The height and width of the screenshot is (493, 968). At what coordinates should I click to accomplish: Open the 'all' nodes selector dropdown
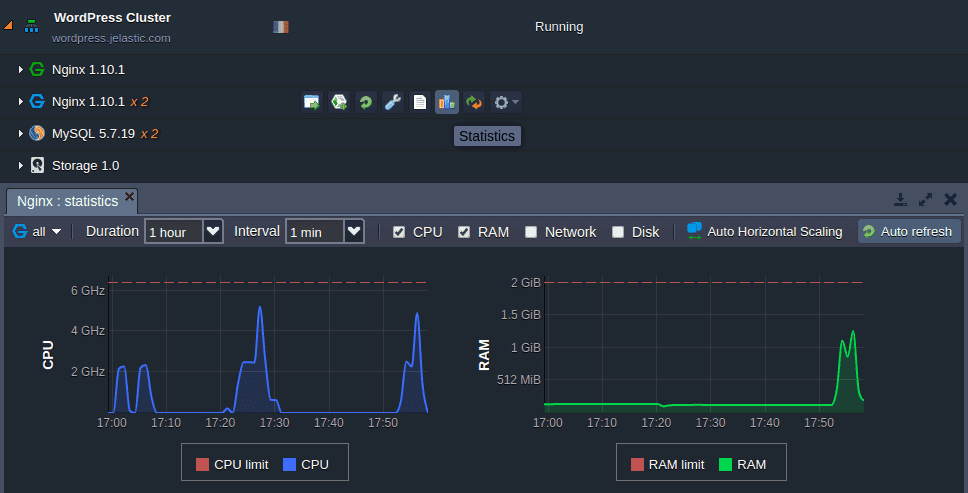38,231
